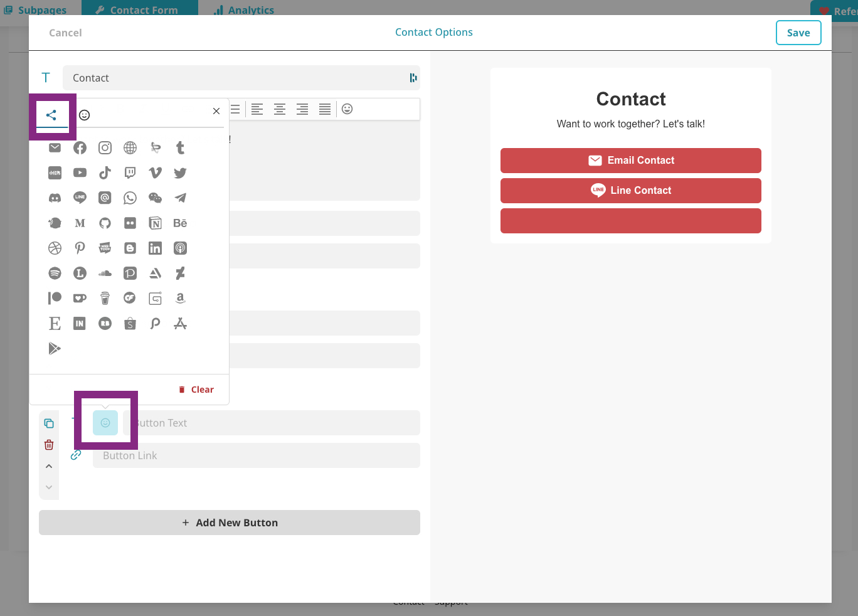
Task: Pick the Blogger icon
Action: coord(130,248)
